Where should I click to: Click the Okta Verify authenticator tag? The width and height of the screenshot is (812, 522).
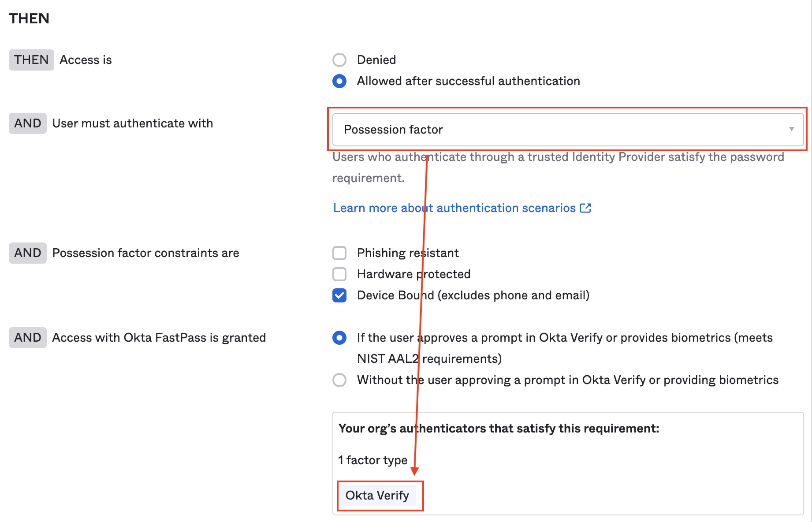tap(377, 496)
